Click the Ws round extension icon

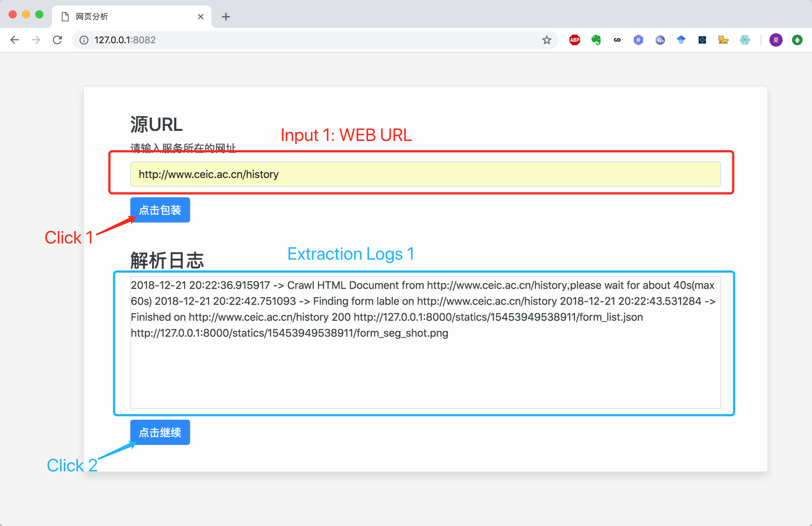click(x=660, y=40)
